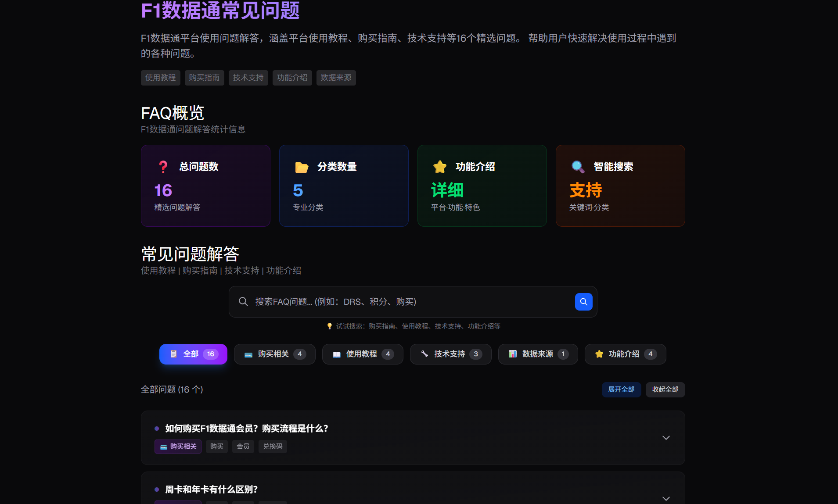Screen dimensions: 838x504
Task: Expand the FAQ about purchasing F1数据通会员
Action: pos(666,437)
